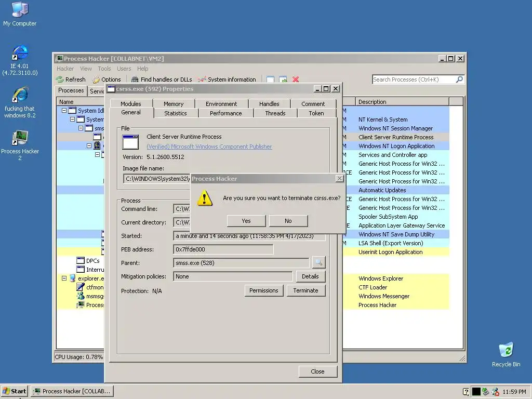Click the Terminate button
Screen dimensions: 532x399
tap(305, 290)
